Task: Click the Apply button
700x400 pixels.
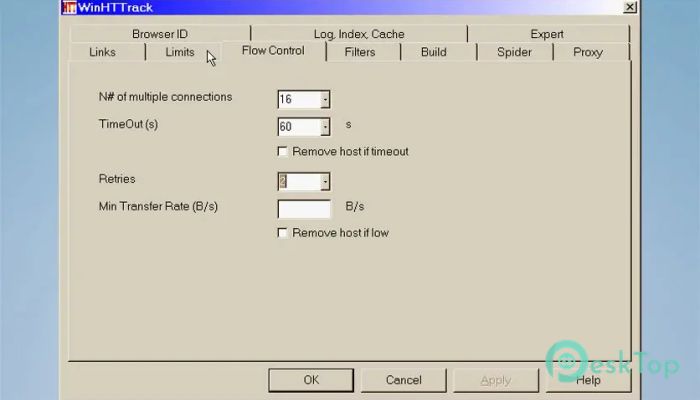Action: (x=496, y=380)
